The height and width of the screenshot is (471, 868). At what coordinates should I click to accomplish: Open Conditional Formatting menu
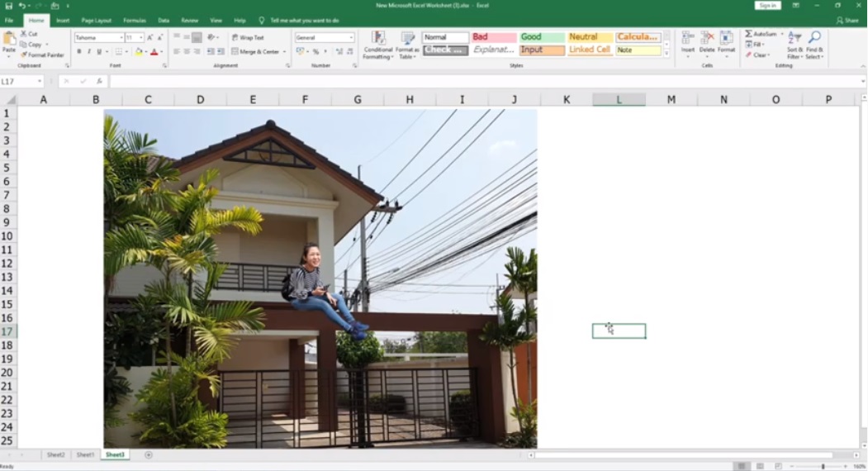point(377,44)
